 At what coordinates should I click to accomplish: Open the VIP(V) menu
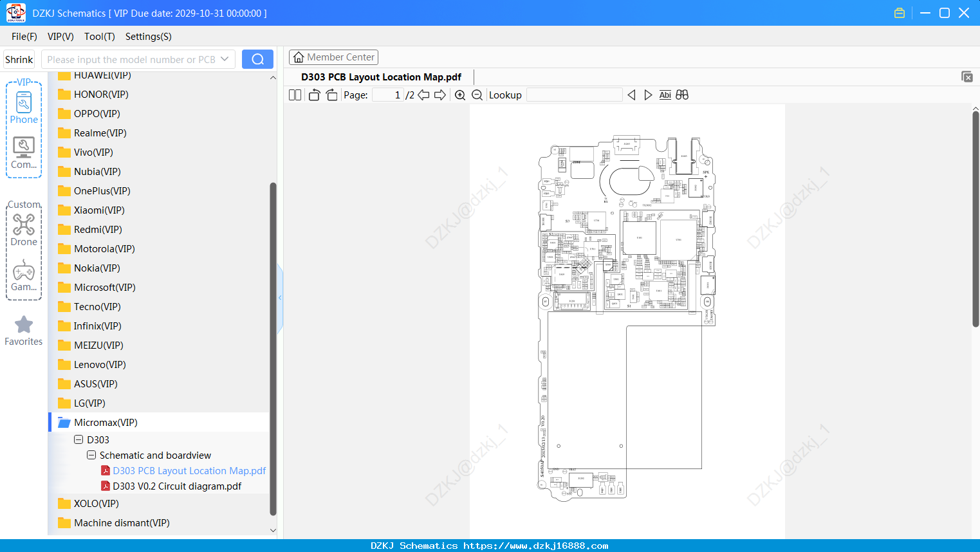pos(60,37)
